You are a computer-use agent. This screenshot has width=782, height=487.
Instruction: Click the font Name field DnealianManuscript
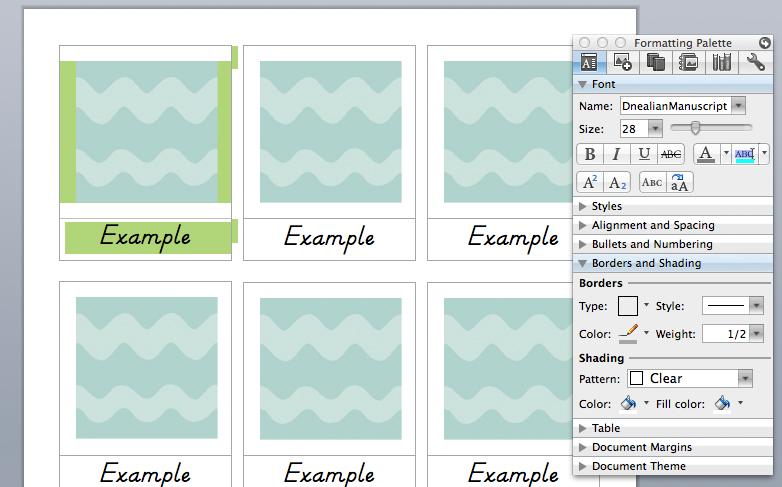point(675,106)
